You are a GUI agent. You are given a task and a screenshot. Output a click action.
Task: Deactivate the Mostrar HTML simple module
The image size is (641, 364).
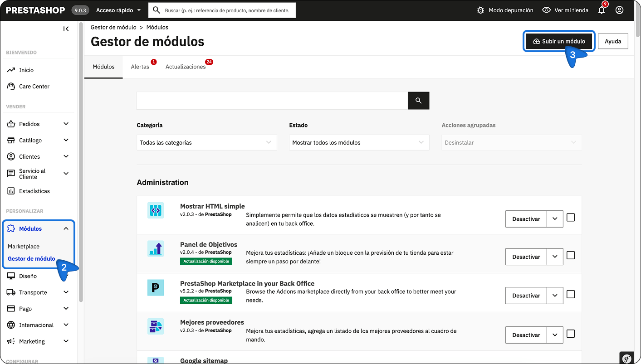click(526, 219)
